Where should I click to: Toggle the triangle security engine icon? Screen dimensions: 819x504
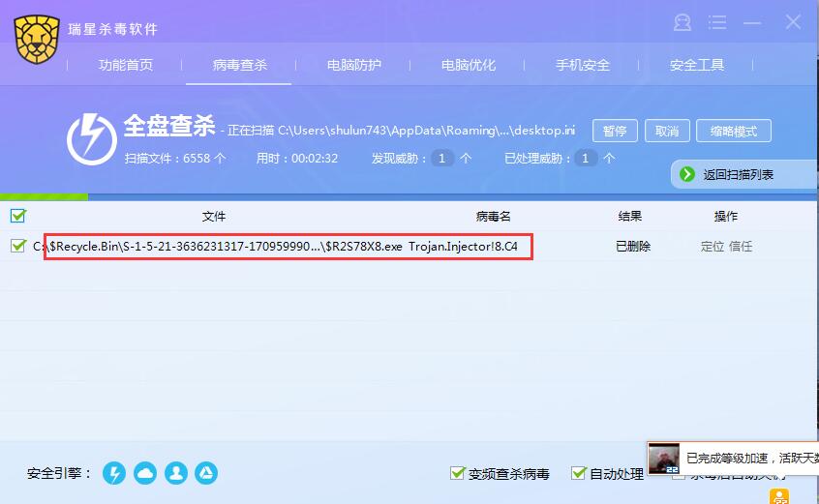(206, 473)
